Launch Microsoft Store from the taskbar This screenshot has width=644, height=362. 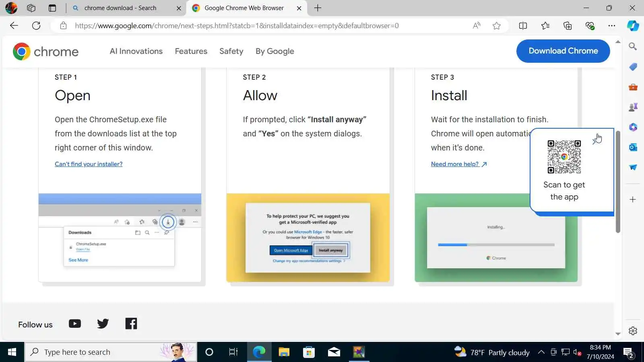pyautogui.click(x=309, y=352)
